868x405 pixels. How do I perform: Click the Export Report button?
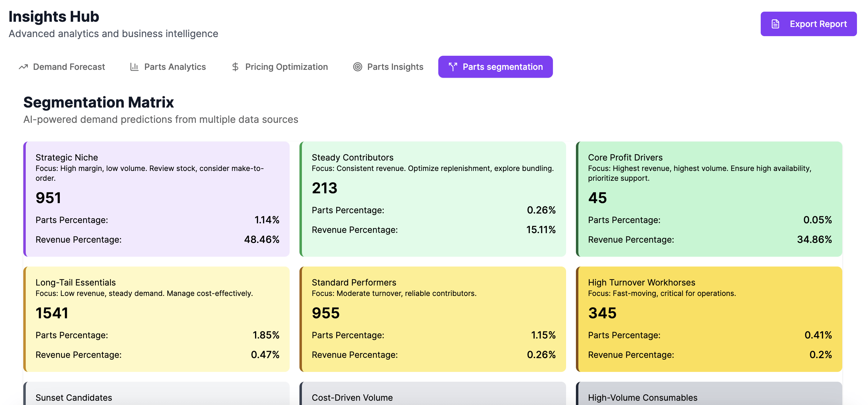coord(808,24)
